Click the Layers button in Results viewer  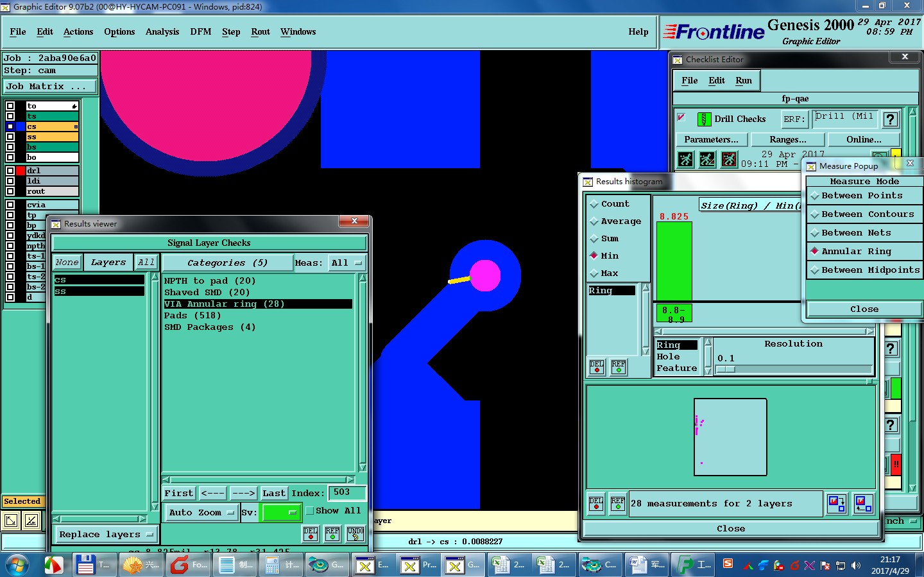[108, 262]
